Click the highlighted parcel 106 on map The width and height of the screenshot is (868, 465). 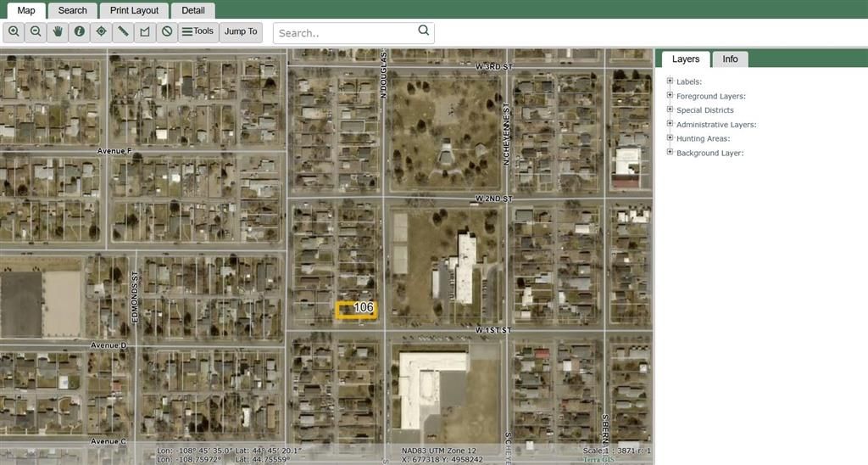click(x=355, y=311)
